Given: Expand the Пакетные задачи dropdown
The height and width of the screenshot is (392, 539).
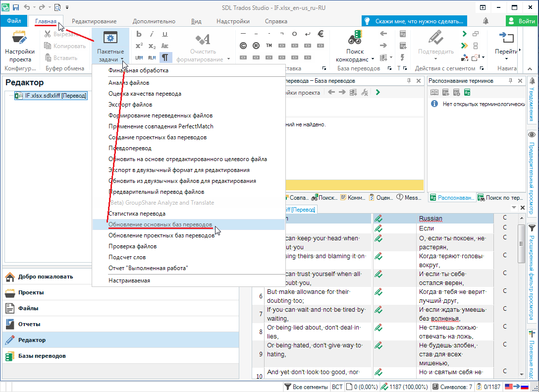Looking at the screenshot, I should pos(110,56).
